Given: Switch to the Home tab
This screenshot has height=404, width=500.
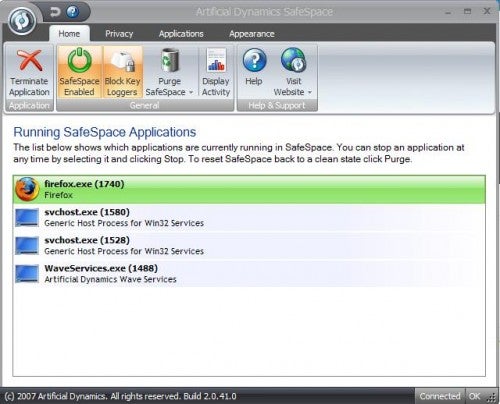Looking at the screenshot, I should tap(69, 34).
